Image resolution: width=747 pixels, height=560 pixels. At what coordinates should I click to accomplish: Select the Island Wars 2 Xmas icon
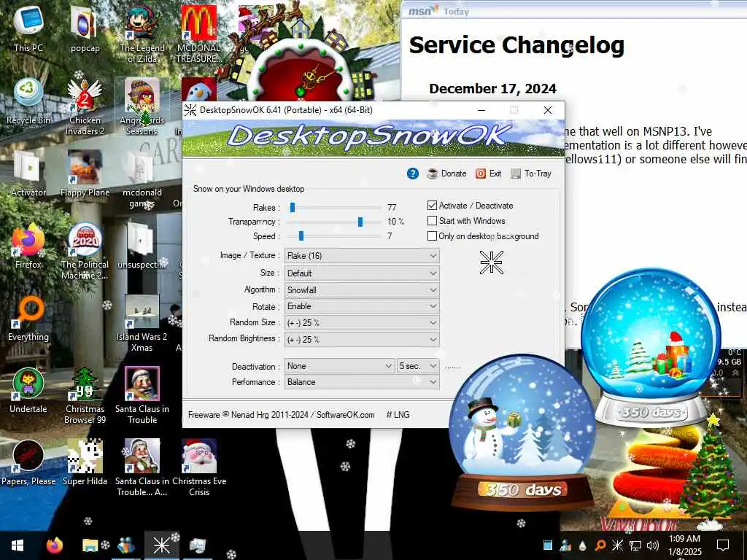pyautogui.click(x=142, y=323)
